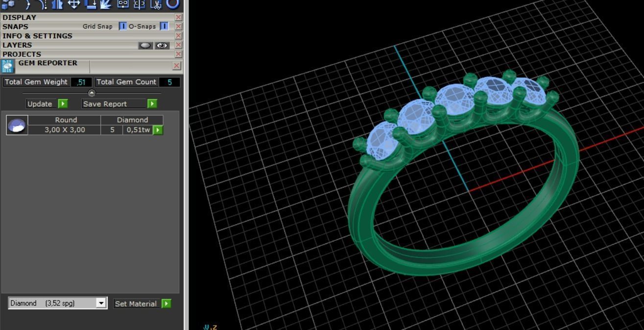Click the Gem Reporter panel icon
This screenshot has width=644, height=330.
(7, 66)
